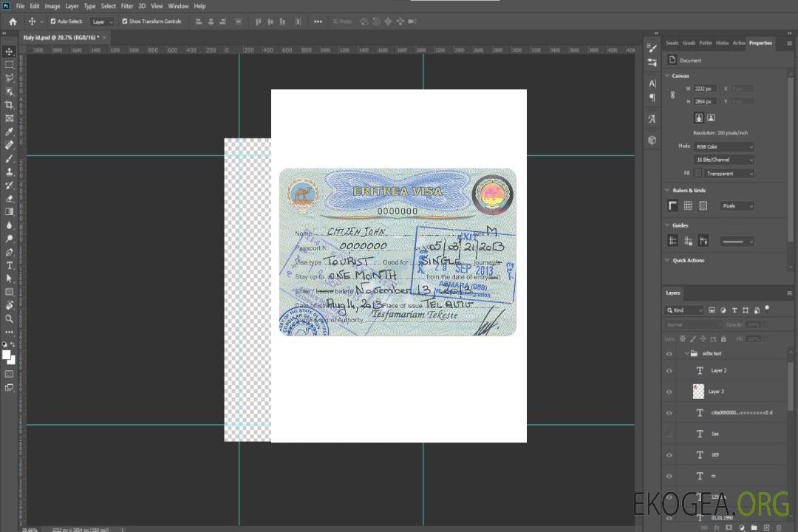Viewport: 798px width, 532px height.
Task: Select the Eraser tool
Action: click(x=9, y=199)
